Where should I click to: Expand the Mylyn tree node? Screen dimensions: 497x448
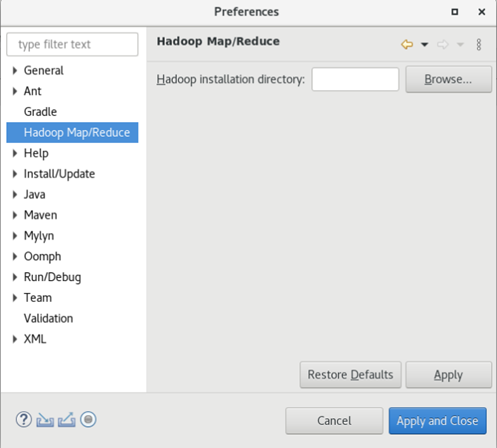tap(15, 236)
